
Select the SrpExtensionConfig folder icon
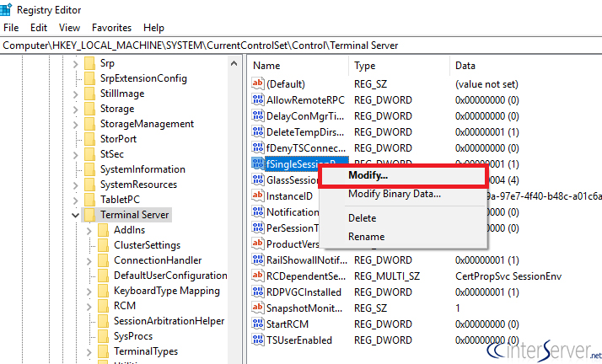click(x=90, y=78)
